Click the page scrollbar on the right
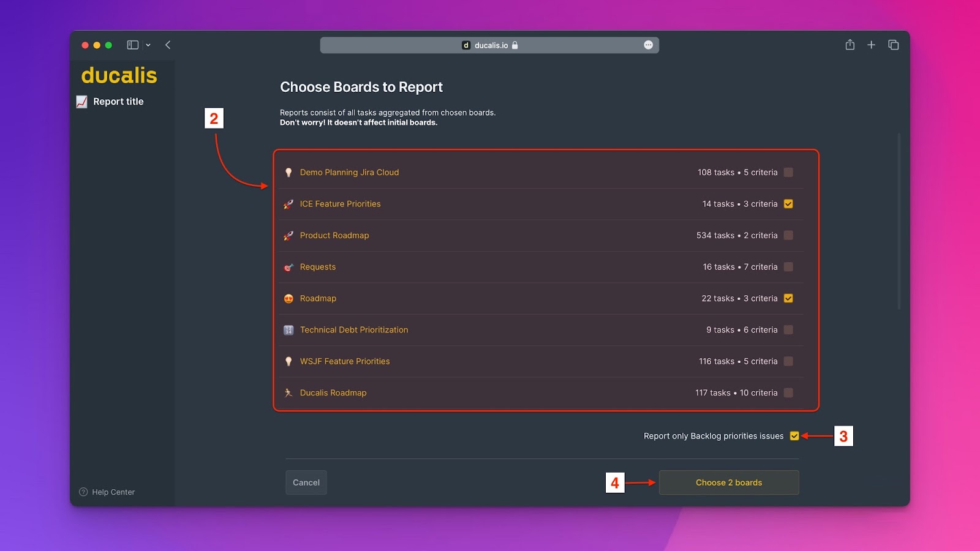 coord(899,220)
